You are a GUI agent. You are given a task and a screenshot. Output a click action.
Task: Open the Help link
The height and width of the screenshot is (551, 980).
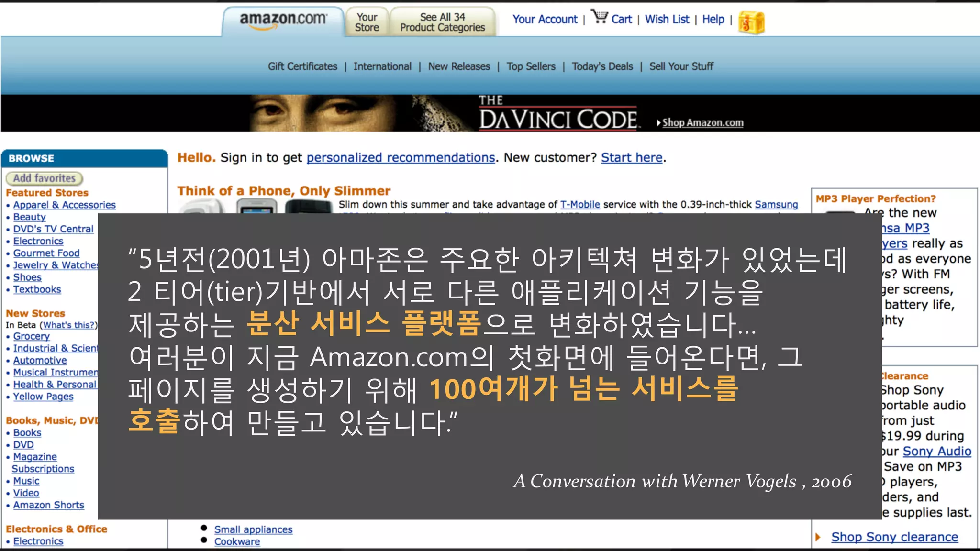(x=713, y=19)
